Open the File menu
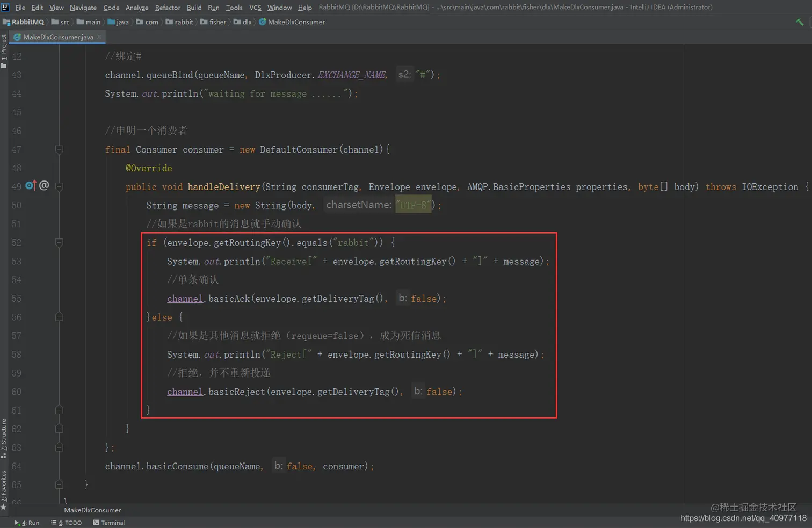Image resolution: width=812 pixels, height=528 pixels. coord(20,8)
